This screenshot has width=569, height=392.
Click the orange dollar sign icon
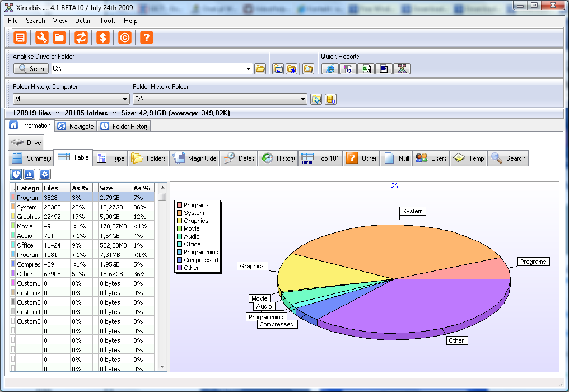(103, 38)
